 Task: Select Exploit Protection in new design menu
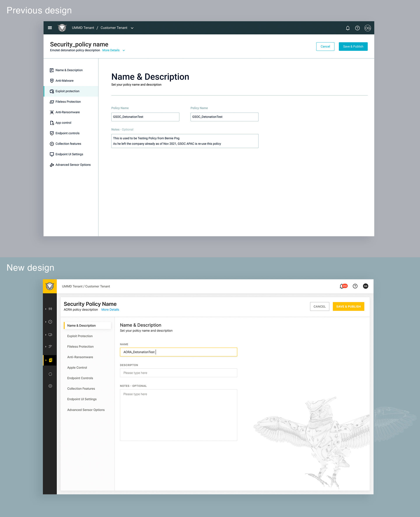pyautogui.click(x=80, y=336)
